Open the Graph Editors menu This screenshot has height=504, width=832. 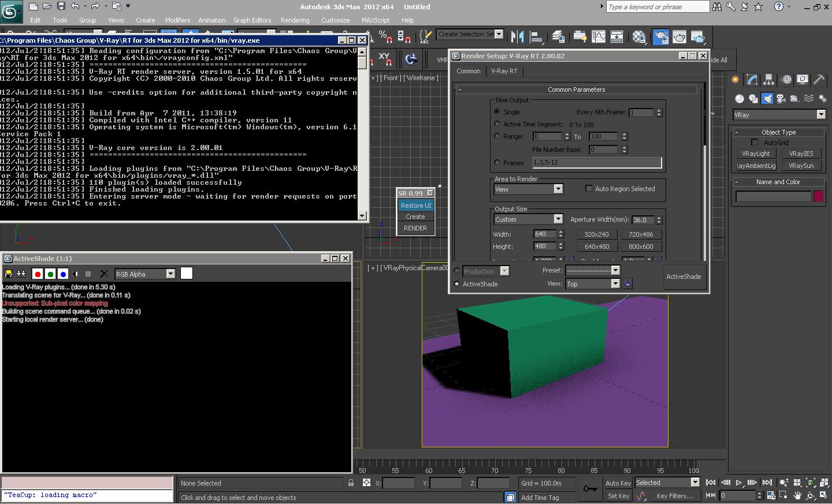[x=252, y=20]
